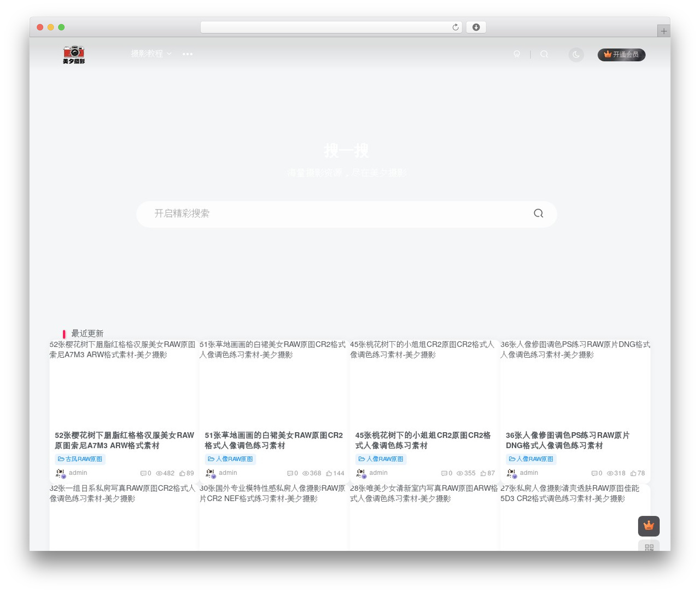Click the lightbulb icon in the header
The height and width of the screenshot is (593, 700).
click(x=517, y=54)
